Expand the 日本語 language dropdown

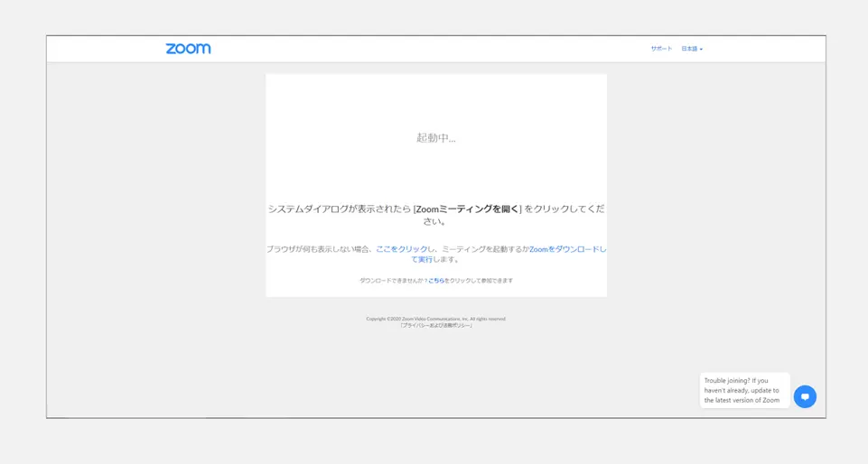[x=692, y=49]
